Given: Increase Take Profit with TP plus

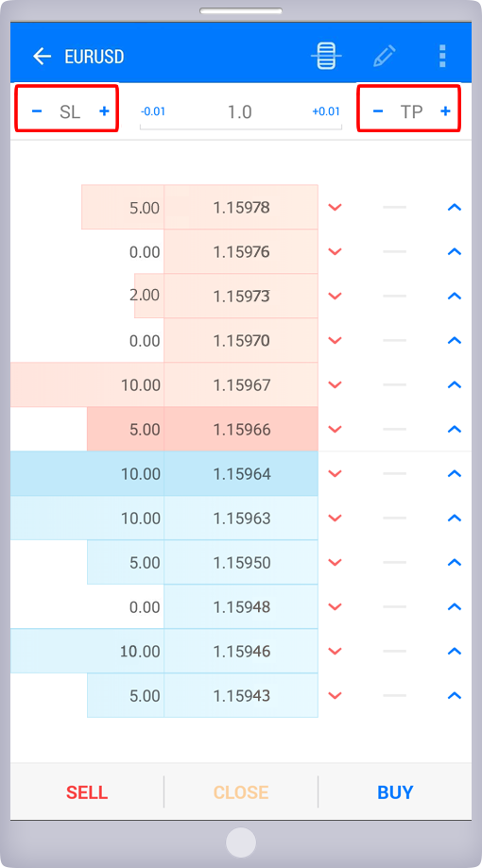Looking at the screenshot, I should 445,111.
